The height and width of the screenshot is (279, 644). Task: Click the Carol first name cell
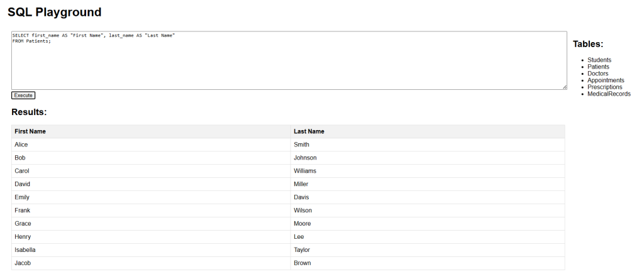[x=151, y=171]
